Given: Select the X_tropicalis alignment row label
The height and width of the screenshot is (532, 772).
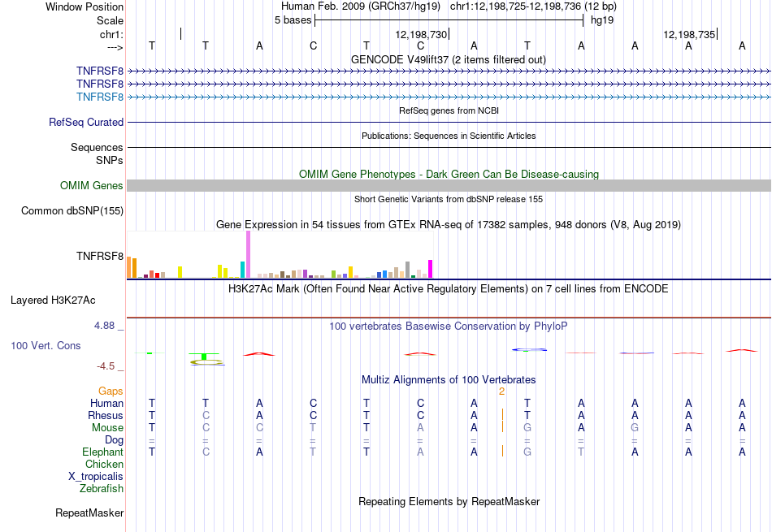Looking at the screenshot, I should coord(96,477).
